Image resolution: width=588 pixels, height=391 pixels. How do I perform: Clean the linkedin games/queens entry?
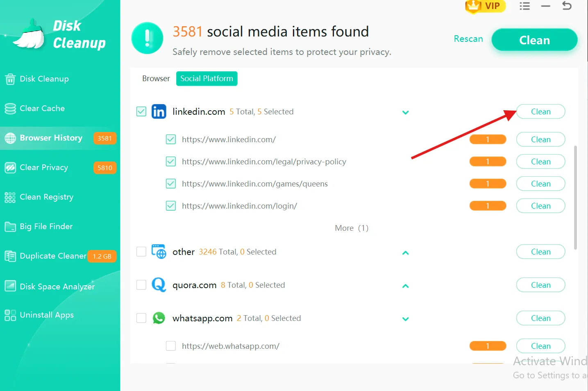[x=540, y=184]
